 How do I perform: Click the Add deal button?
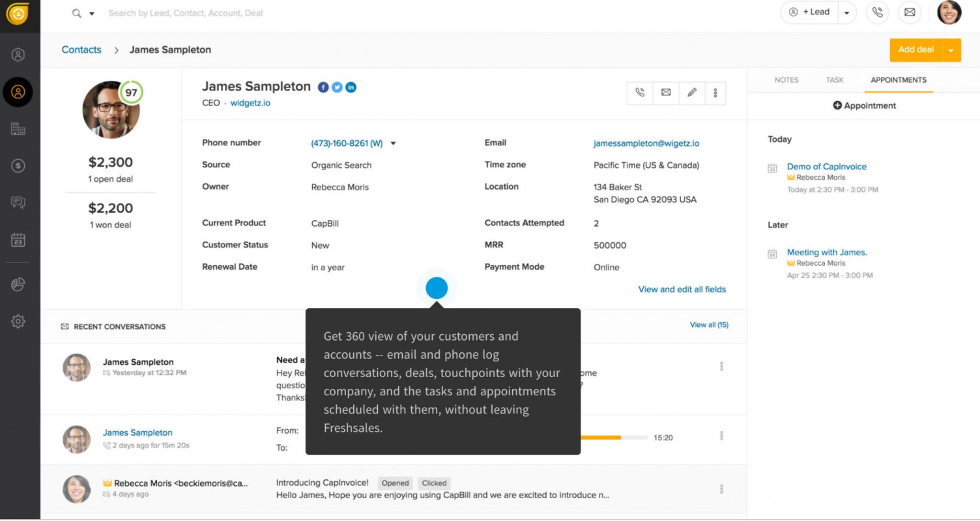915,50
